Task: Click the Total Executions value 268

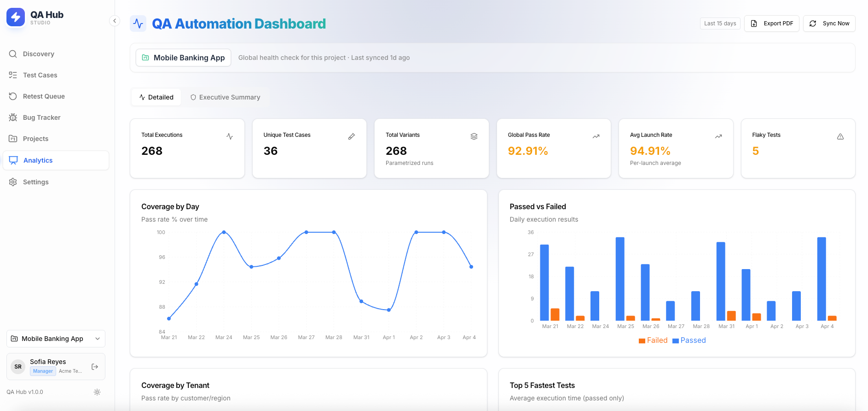Action: (152, 151)
